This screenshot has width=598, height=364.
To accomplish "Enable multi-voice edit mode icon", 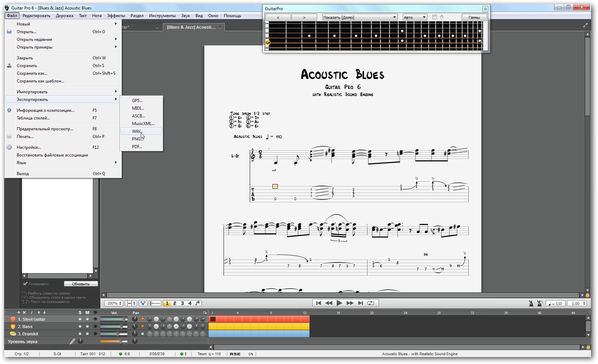I will pos(198,303).
